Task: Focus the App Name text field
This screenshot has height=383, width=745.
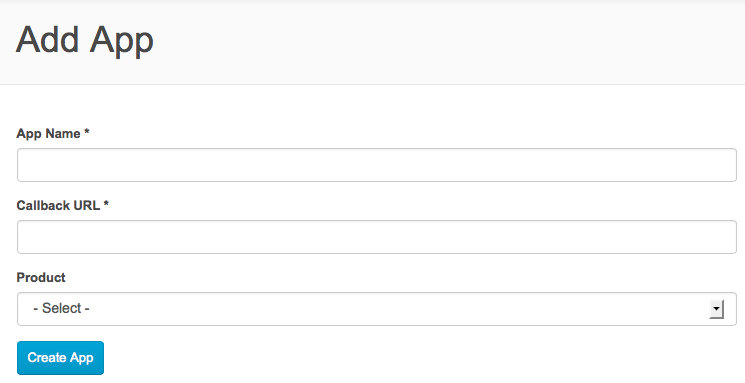Action: (x=377, y=165)
